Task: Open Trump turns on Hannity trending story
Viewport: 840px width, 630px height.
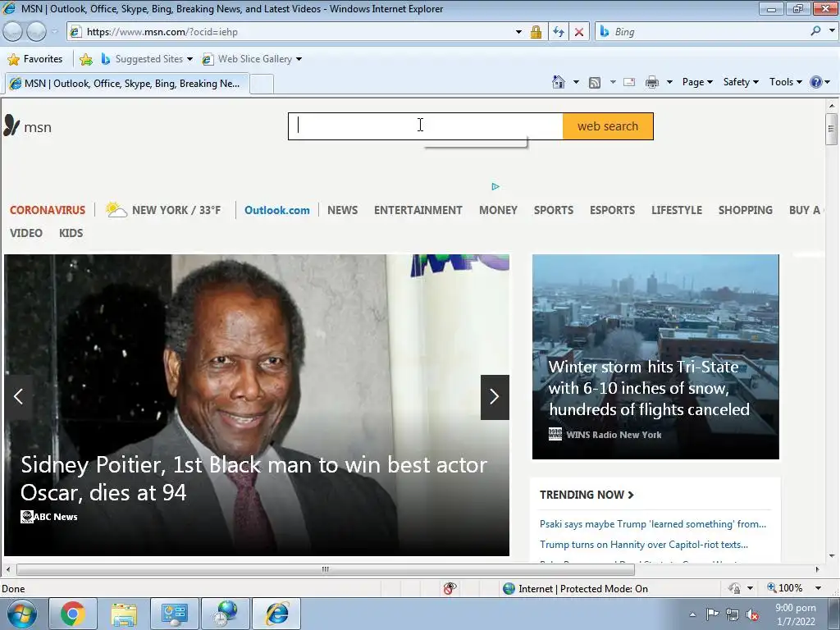Action: [643, 545]
